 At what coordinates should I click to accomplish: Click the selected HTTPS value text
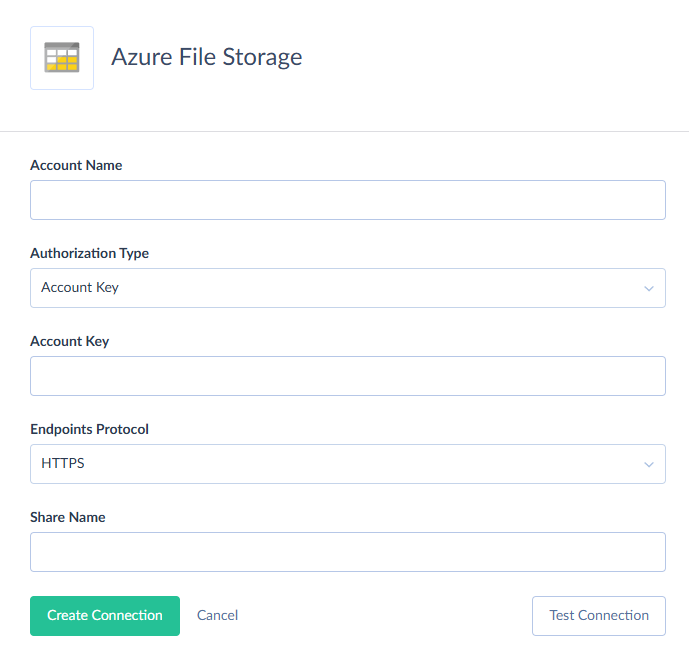click(62, 464)
